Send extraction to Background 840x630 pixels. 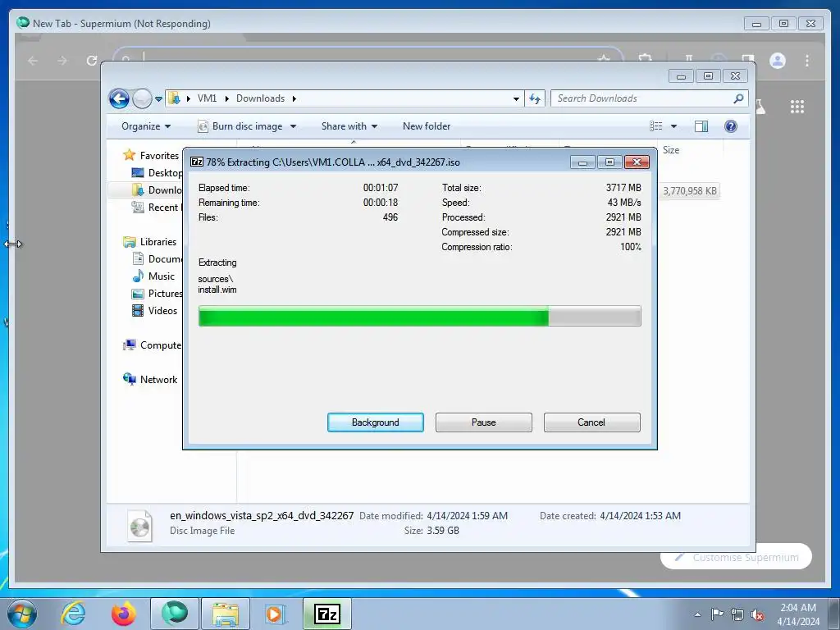[x=375, y=422]
